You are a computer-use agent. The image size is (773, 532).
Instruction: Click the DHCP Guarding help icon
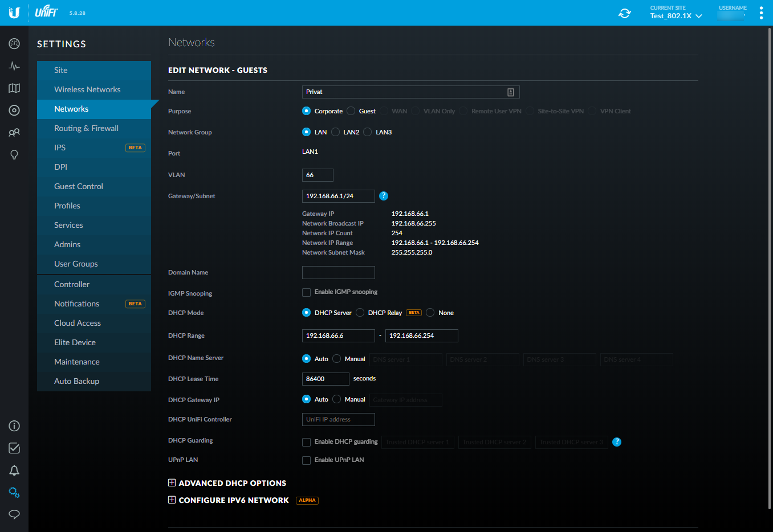(x=617, y=442)
